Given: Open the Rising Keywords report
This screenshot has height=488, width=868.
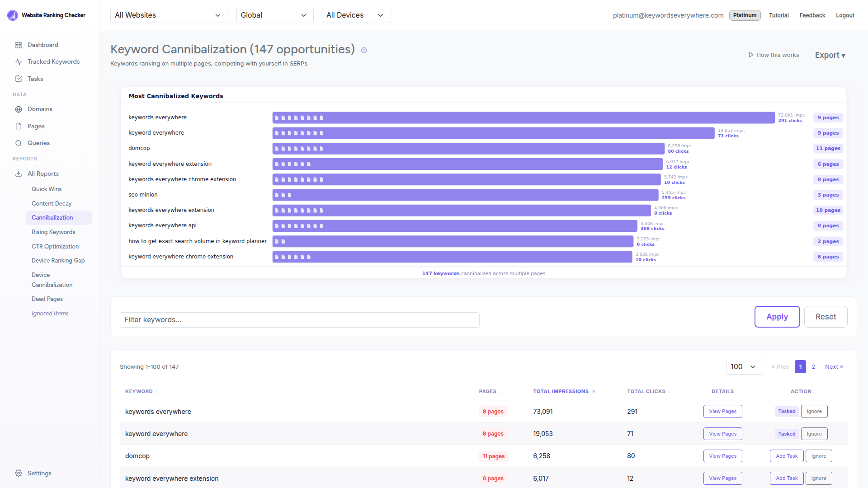Looking at the screenshot, I should [53, 232].
